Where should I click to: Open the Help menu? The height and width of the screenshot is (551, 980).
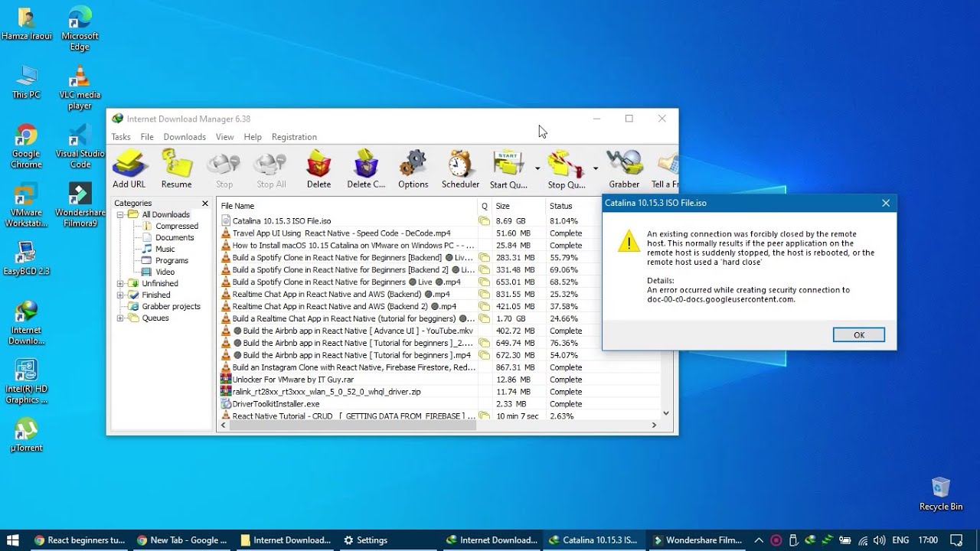click(253, 137)
